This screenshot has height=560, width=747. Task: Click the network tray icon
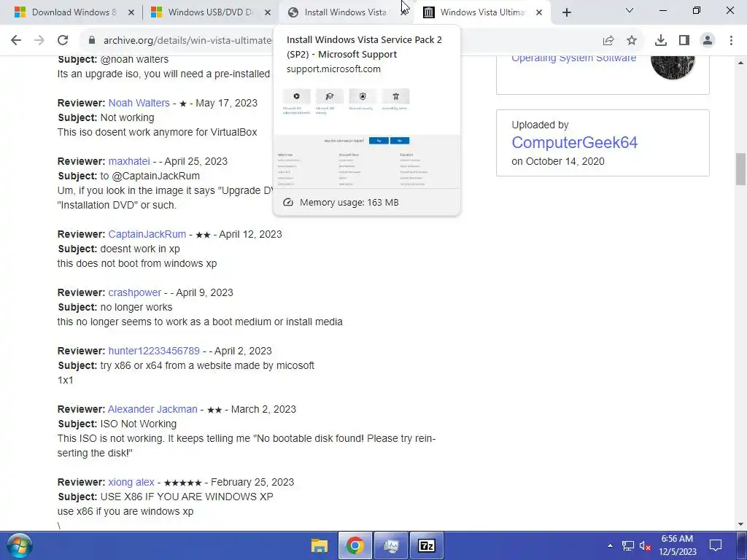click(628, 545)
